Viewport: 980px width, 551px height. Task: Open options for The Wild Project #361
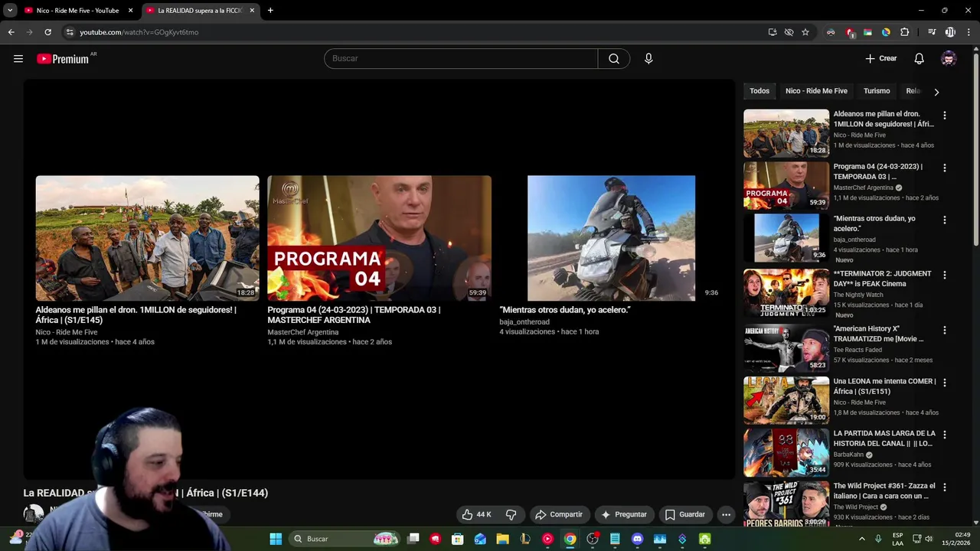pyautogui.click(x=944, y=487)
